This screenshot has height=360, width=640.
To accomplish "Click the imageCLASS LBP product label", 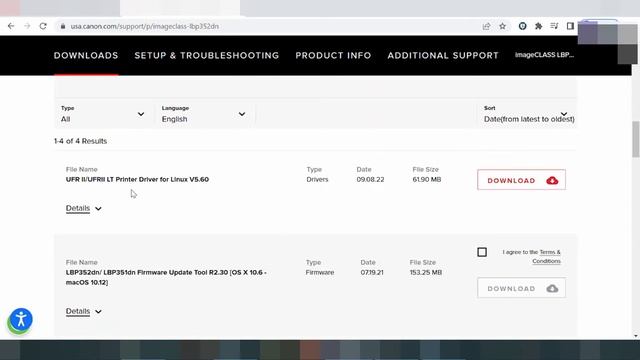I will point(544,55).
